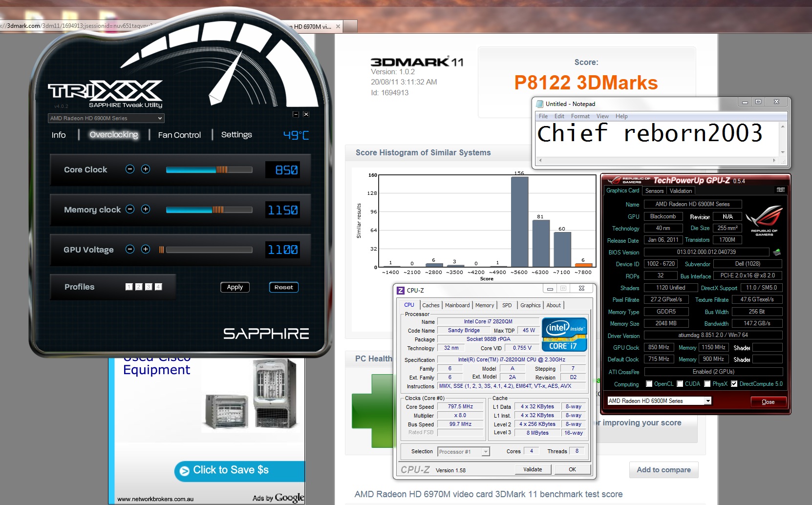The image size is (812, 505).
Task: Click the 3DMark 11 logo
Action: point(417,62)
